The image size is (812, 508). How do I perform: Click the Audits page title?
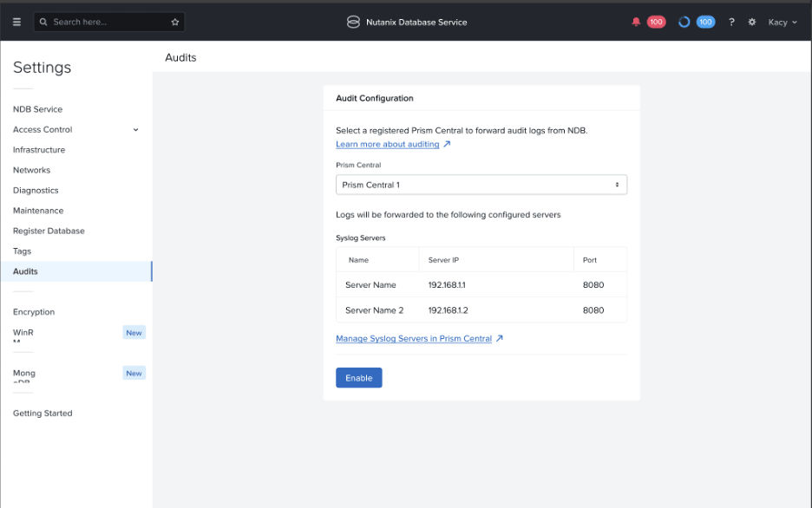pyautogui.click(x=180, y=57)
